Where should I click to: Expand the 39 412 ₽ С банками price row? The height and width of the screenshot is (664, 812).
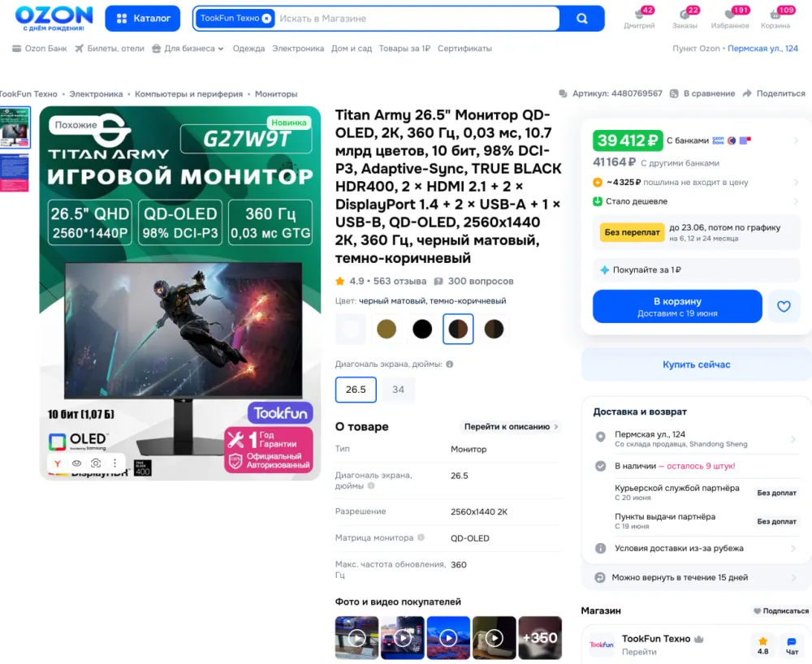(696, 140)
